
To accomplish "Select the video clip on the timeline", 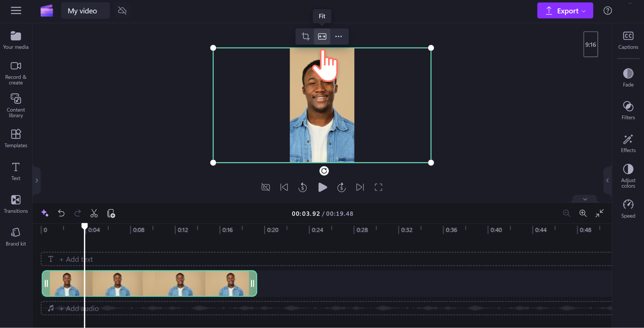I will pos(149,283).
